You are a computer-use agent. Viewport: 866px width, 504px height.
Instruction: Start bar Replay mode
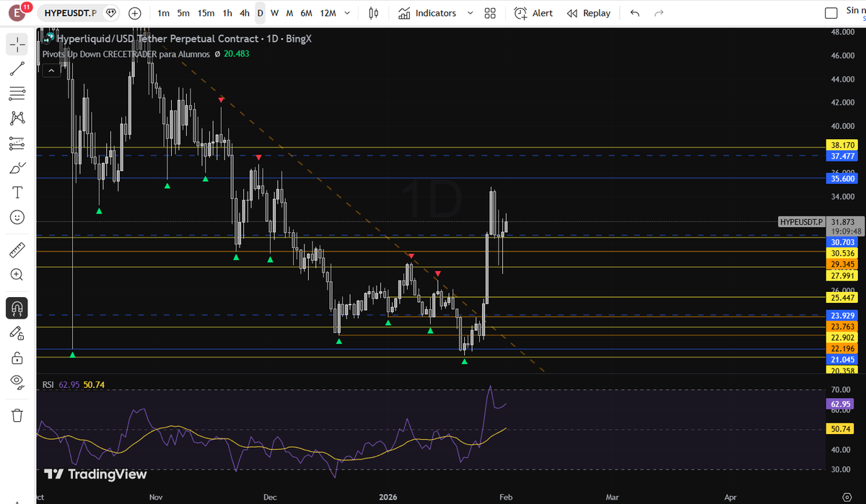[x=589, y=13]
